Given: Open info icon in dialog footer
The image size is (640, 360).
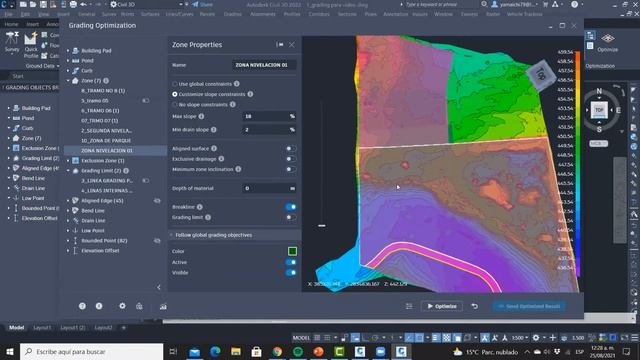Looking at the screenshot, I should tap(99, 306).
